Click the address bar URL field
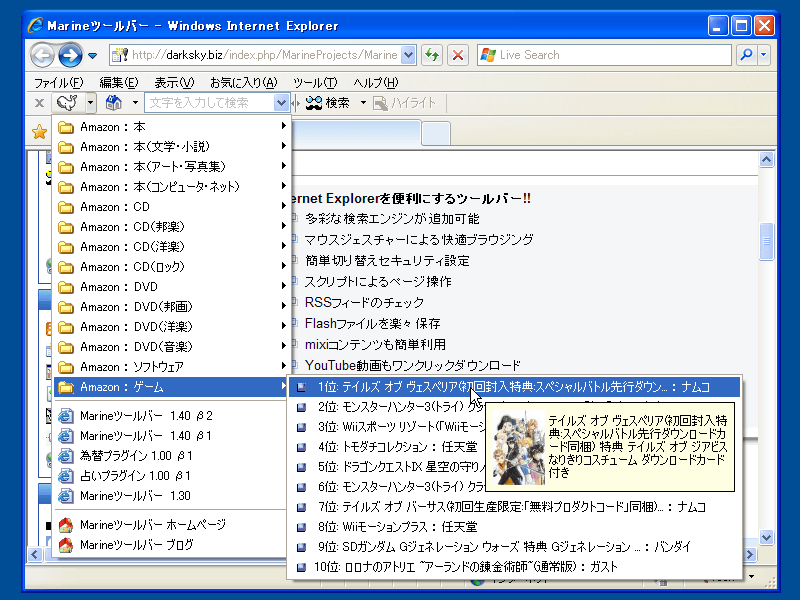 click(x=255, y=55)
